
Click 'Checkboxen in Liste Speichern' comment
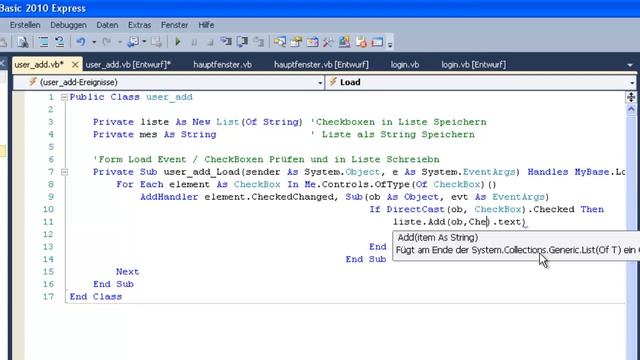coord(398,122)
